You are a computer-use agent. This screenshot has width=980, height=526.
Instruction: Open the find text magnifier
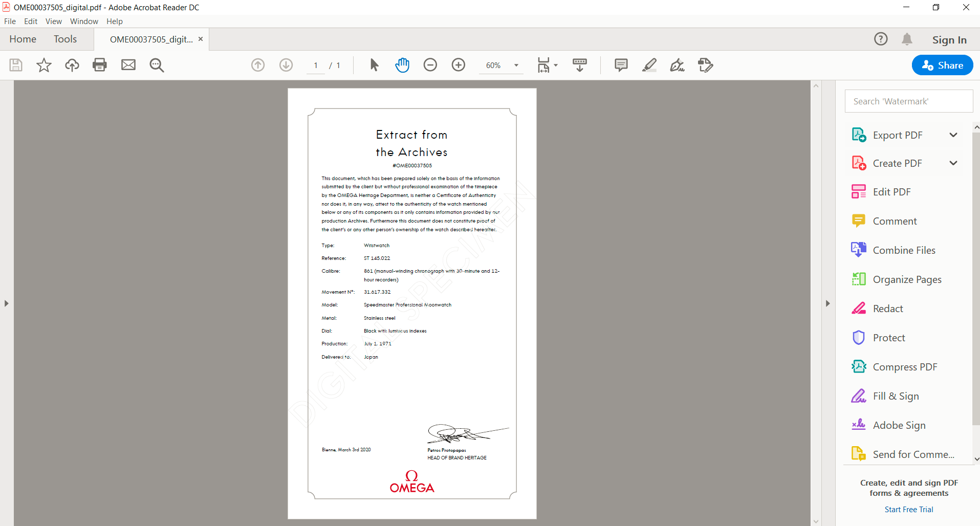(157, 65)
